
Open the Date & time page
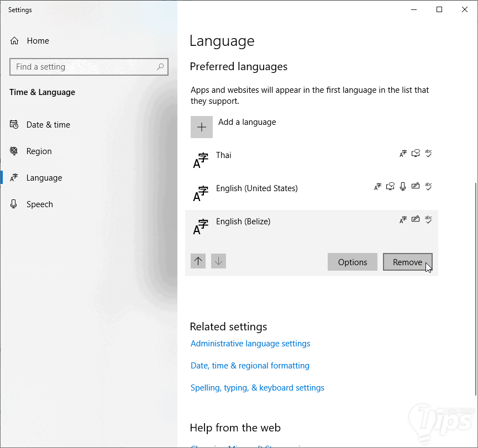48,125
